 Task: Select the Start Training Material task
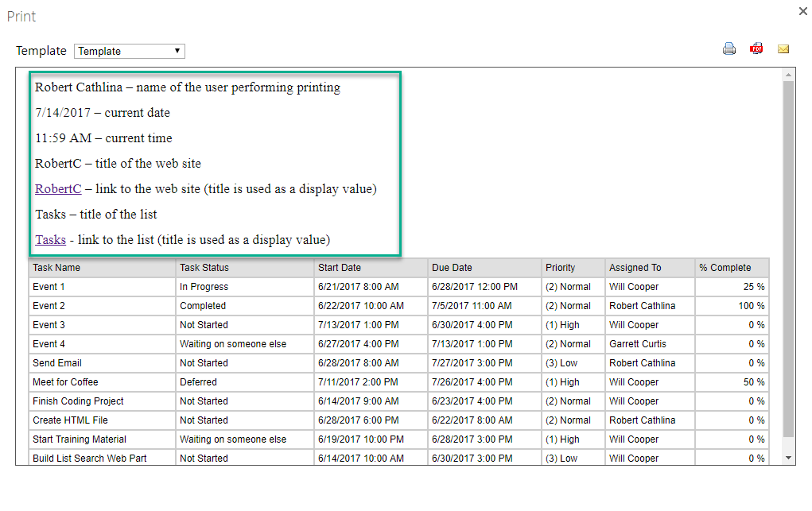80,439
